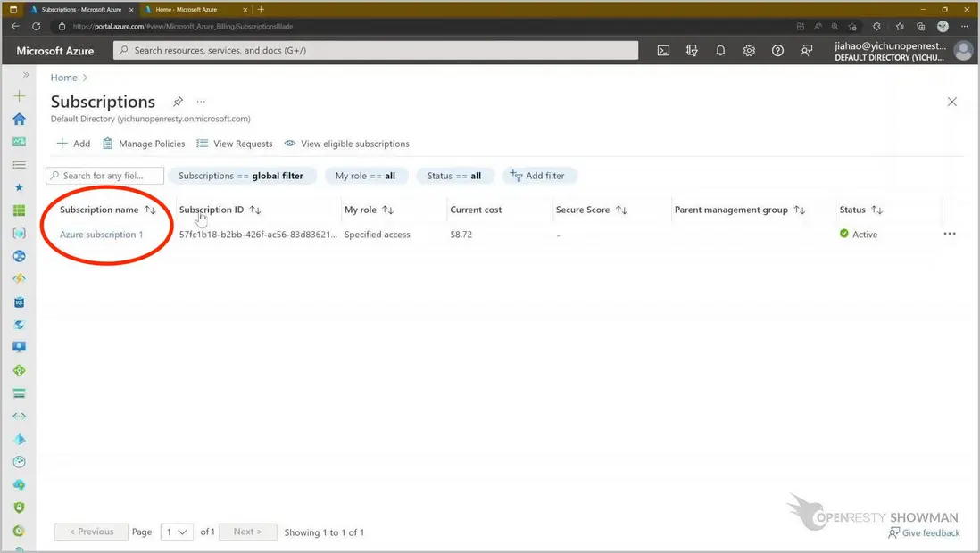This screenshot has height=553, width=980.
Task: Open the Status == all filter
Action: coord(454,176)
